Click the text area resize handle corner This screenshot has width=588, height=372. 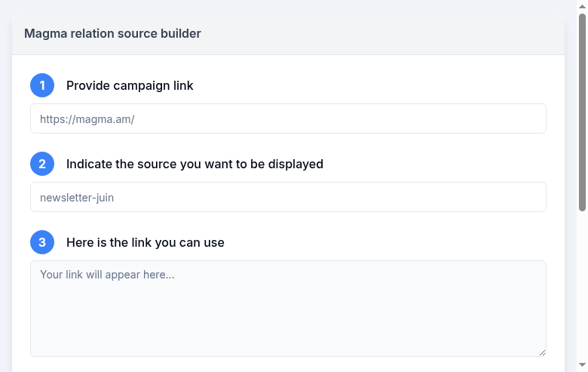coord(542,352)
